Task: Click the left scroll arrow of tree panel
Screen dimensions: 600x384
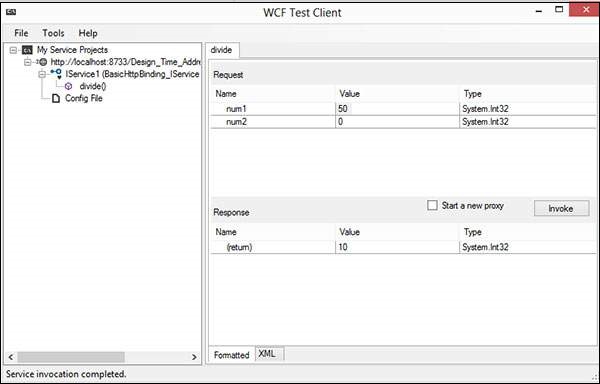Action: tap(11, 357)
